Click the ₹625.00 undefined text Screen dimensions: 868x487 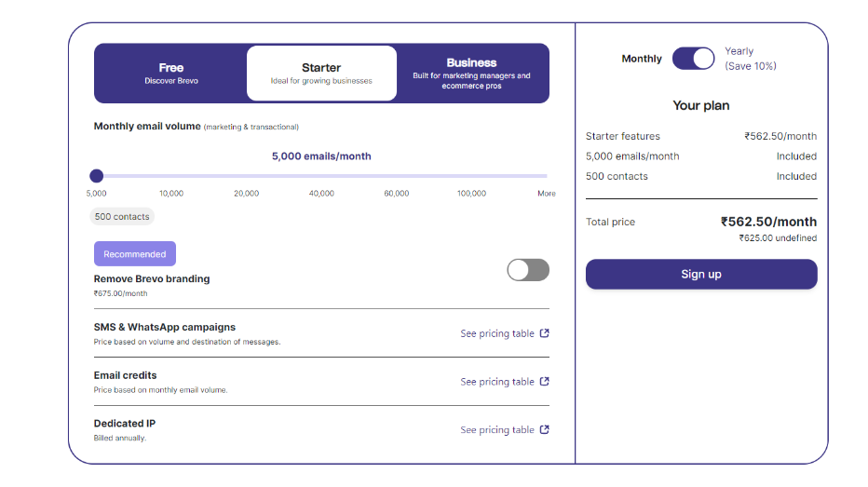[x=778, y=238]
